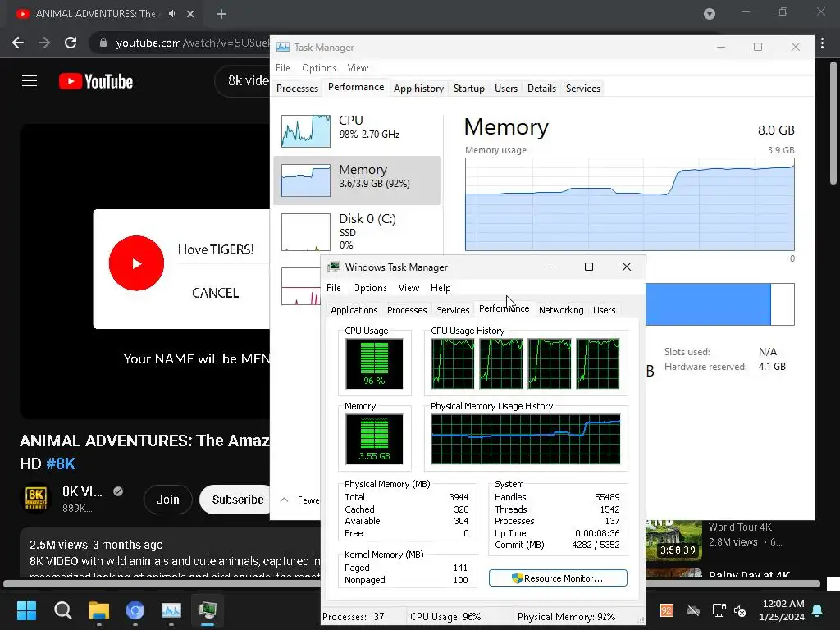Click the Physical Memory Usage History graph
Image resolution: width=840 pixels, height=630 pixels.
(x=526, y=440)
